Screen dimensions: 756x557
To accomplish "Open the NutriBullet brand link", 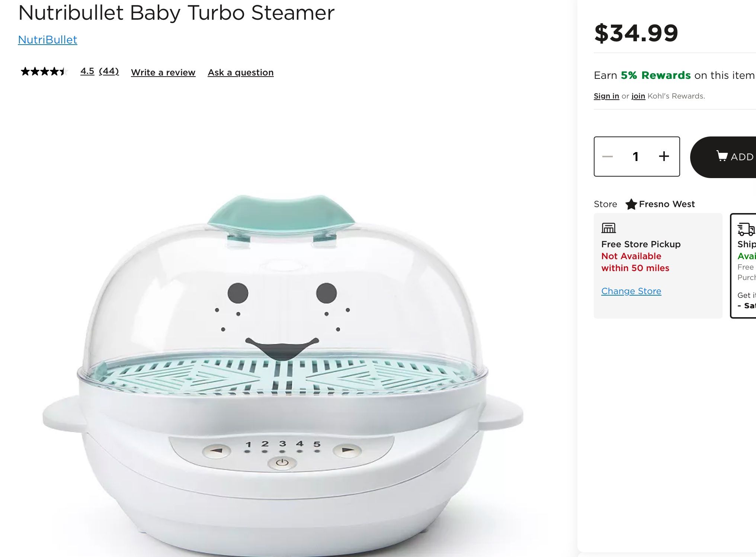I will click(48, 40).
